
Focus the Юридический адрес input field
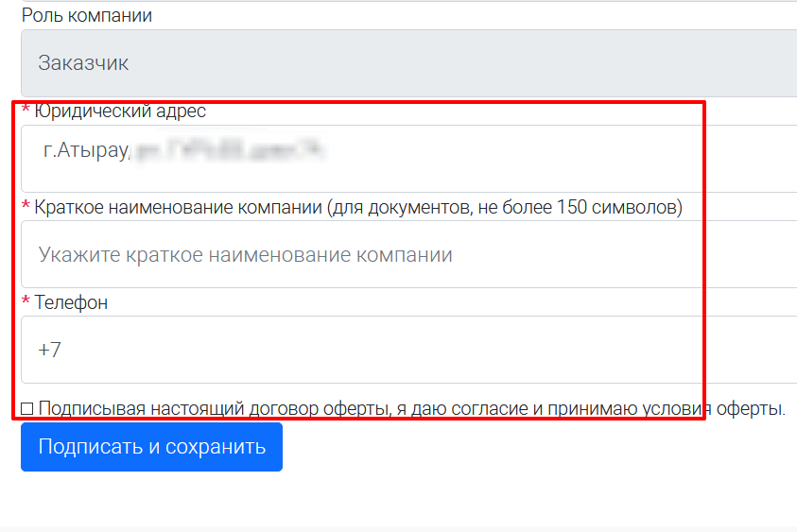(473, 159)
